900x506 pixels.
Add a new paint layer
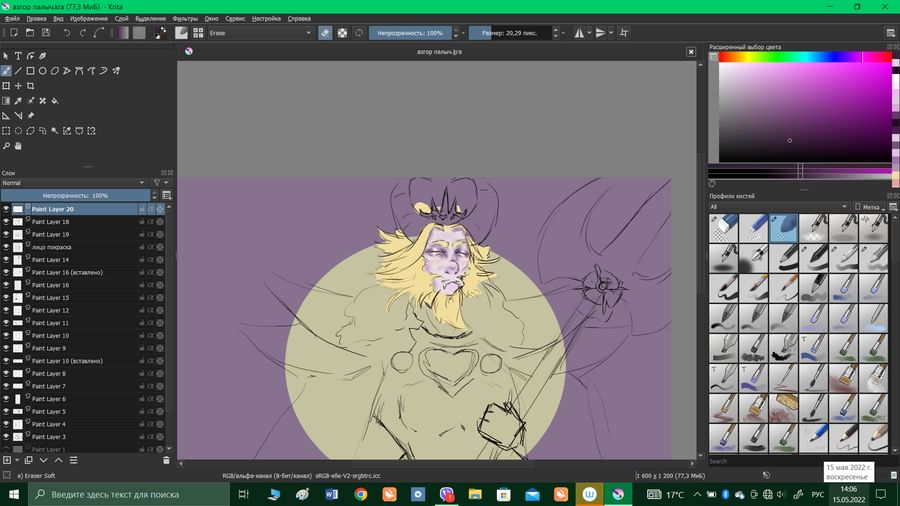pyautogui.click(x=7, y=460)
